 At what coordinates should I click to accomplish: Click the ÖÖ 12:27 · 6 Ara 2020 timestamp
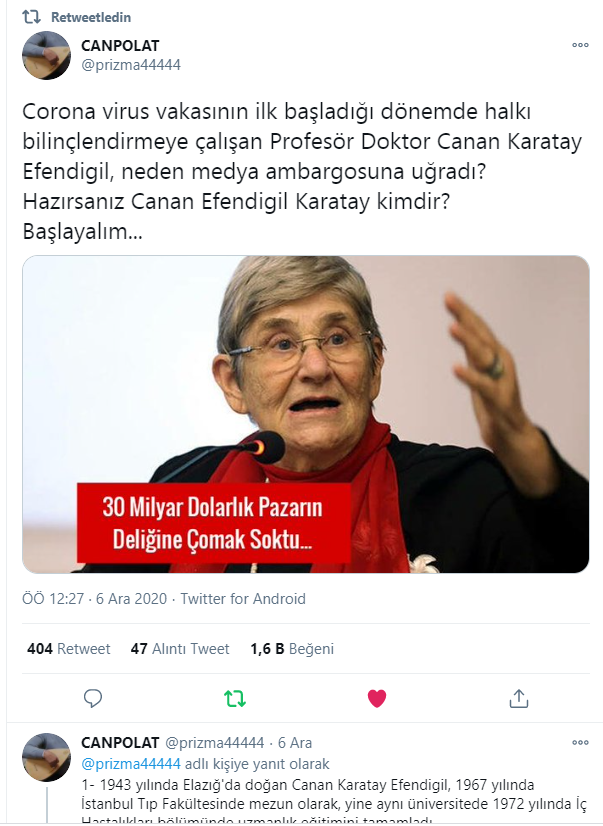click(x=94, y=599)
